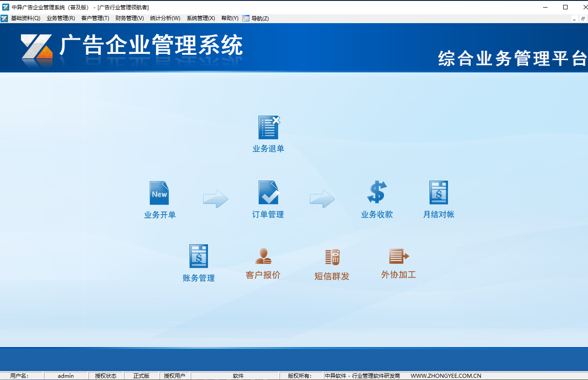Screen dimensions: 588x380
Task: Open the 业务退单 order cancellation icon
Action: [269, 128]
